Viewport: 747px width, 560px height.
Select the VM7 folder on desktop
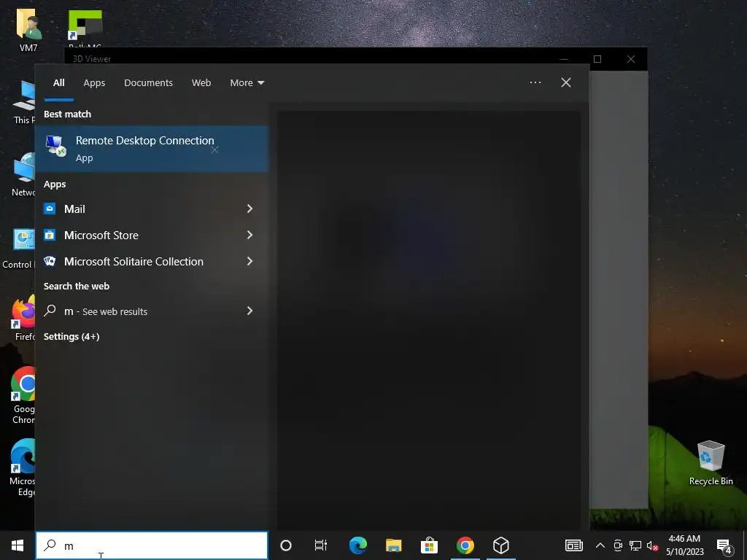pyautogui.click(x=28, y=30)
